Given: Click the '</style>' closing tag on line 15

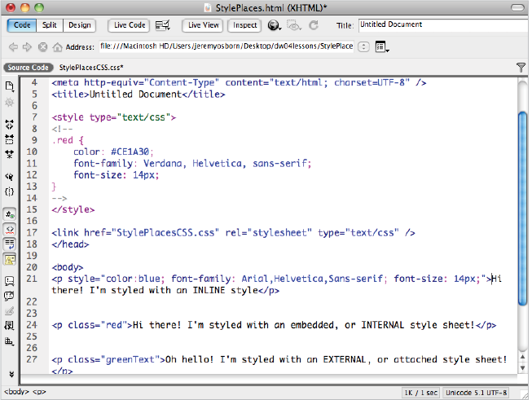Looking at the screenshot, I should [x=73, y=209].
